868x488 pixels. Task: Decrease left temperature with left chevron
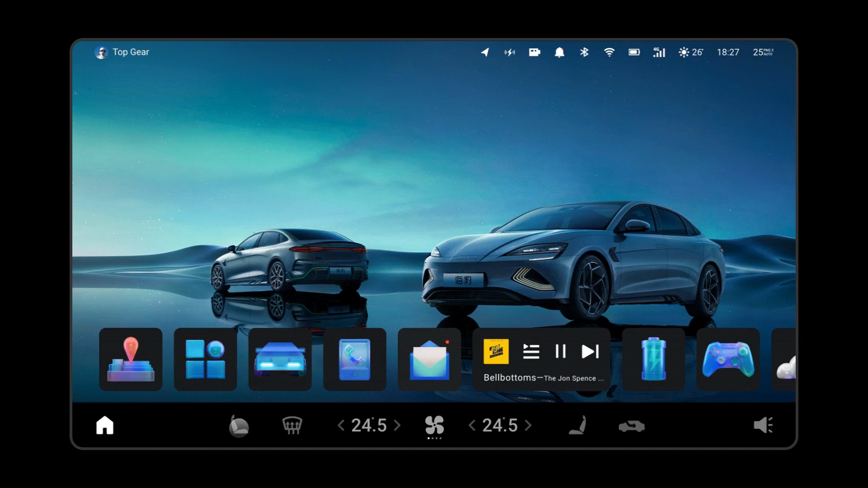click(341, 425)
